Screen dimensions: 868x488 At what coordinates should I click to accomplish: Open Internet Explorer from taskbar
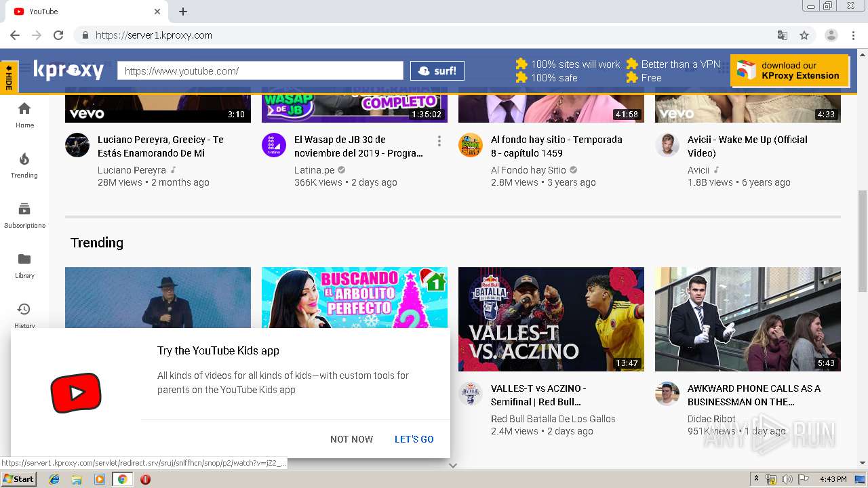(x=54, y=479)
